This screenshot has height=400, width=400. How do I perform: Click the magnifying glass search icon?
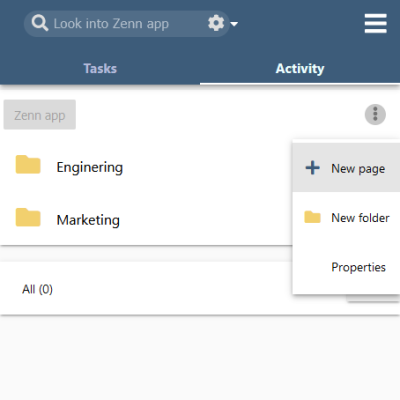pyautogui.click(x=40, y=23)
